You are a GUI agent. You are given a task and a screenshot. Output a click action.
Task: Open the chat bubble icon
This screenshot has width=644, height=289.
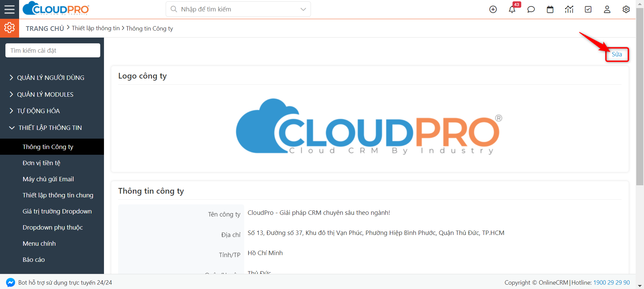[531, 9]
